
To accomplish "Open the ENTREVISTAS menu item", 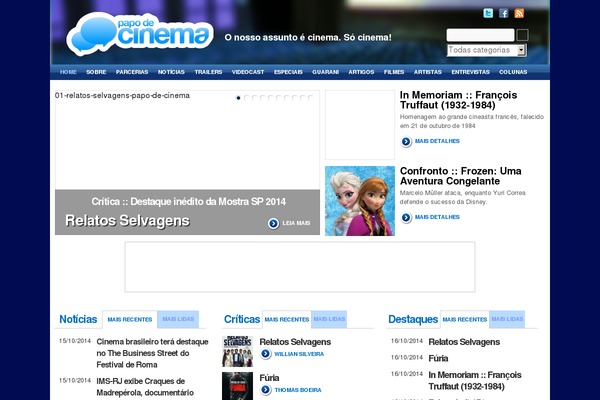I will 470,72.
